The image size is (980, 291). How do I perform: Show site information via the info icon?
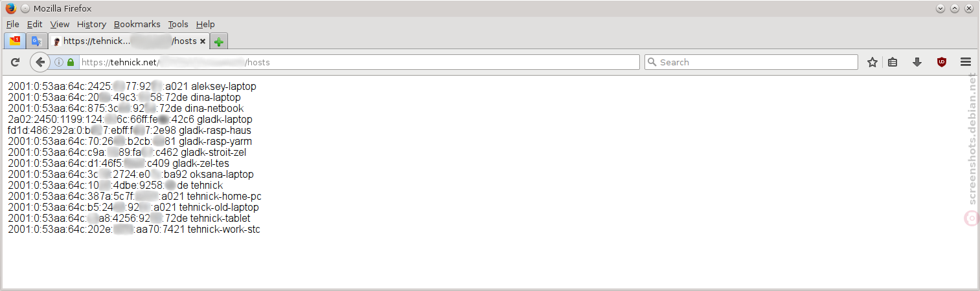(59, 62)
